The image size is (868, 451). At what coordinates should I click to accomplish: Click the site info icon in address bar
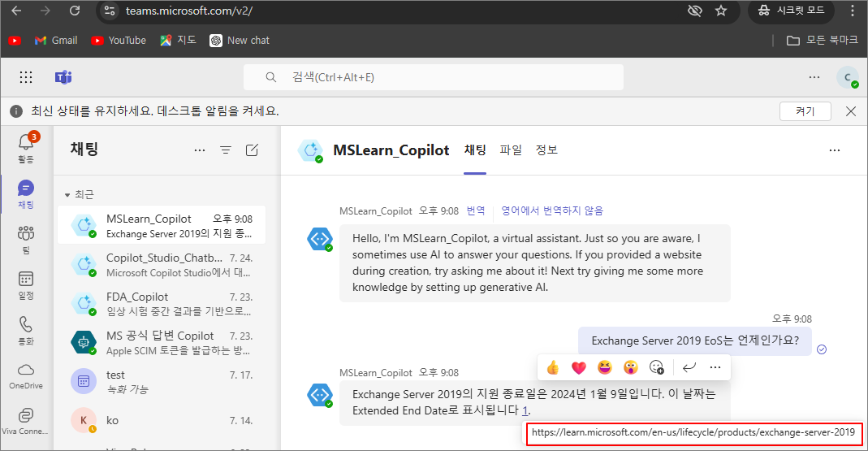[110, 11]
